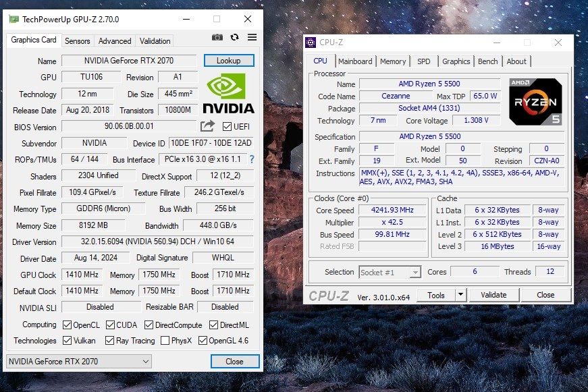588x392 pixels.
Task: Switch to the Sensors tab in GPU-Z
Action: [x=77, y=41]
